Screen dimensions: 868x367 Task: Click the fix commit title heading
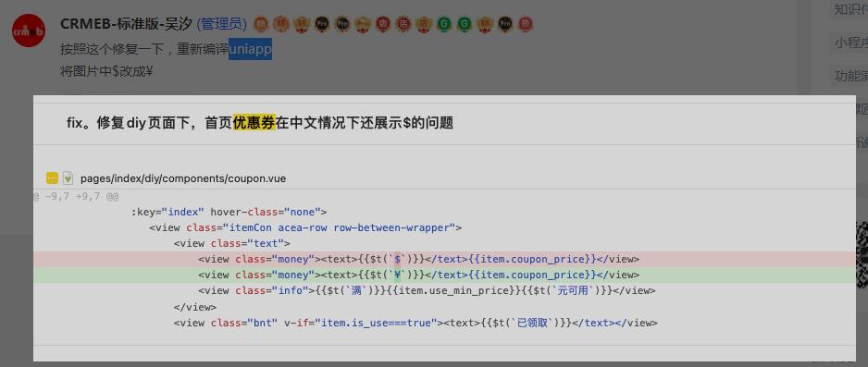pos(260,123)
